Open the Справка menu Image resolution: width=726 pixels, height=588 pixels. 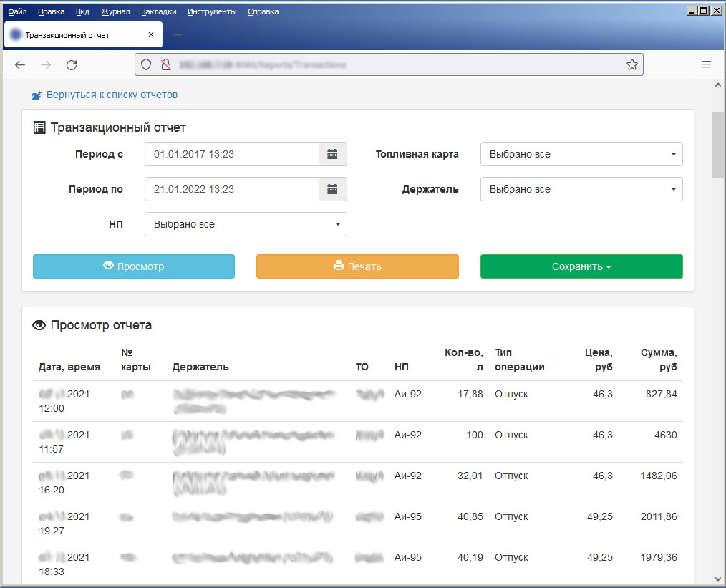(x=263, y=11)
